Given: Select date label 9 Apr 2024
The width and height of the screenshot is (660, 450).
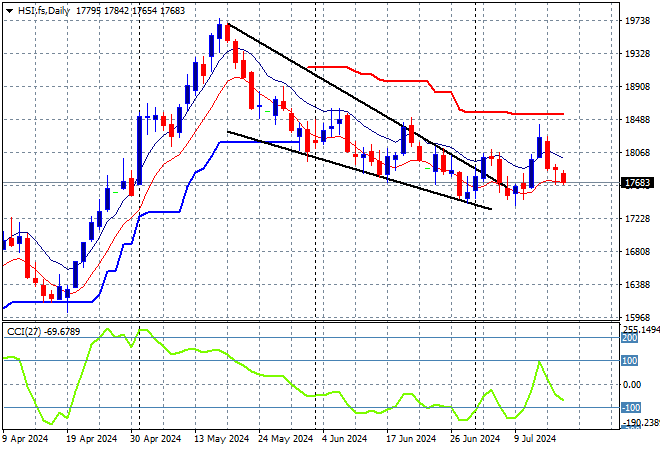Looking at the screenshot, I should [x=25, y=439].
